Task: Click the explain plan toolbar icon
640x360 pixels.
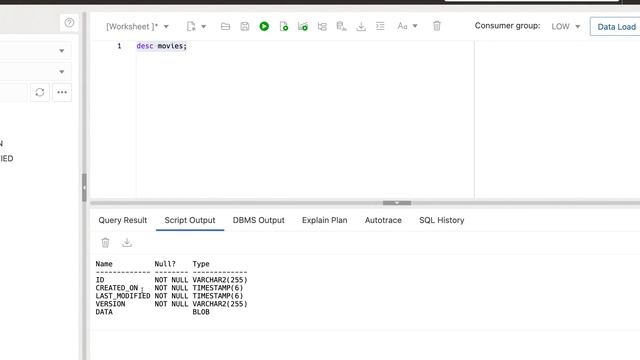Action: coord(303,27)
